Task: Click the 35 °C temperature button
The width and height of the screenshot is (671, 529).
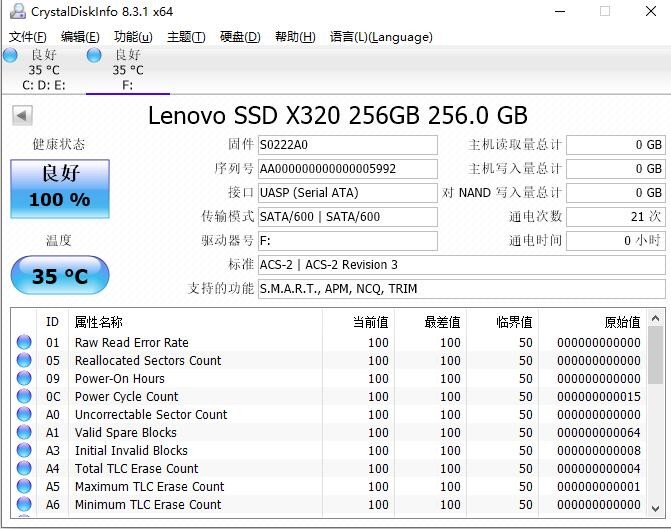Action: [60, 275]
